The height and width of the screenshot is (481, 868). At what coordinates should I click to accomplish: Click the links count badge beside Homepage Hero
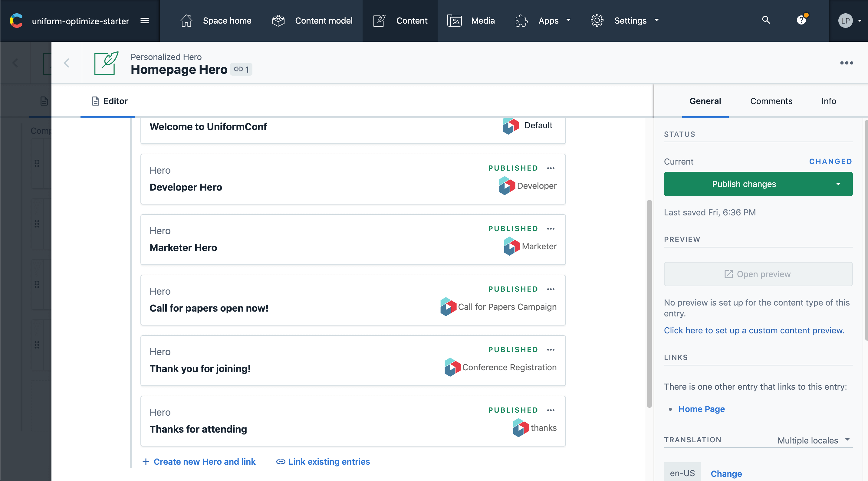[x=241, y=69]
